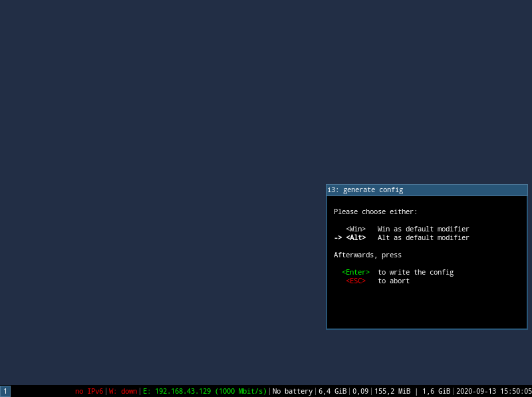This screenshot has height=397, width=532.
Task: Click the '6,4 GiB' disk status
Action: click(332, 391)
